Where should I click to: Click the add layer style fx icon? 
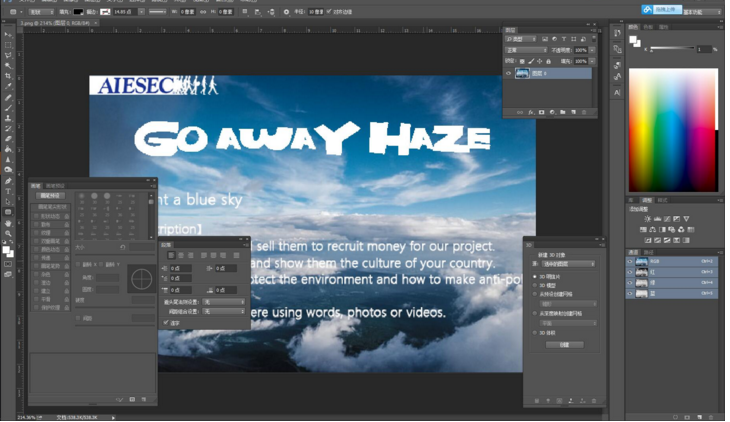click(530, 112)
